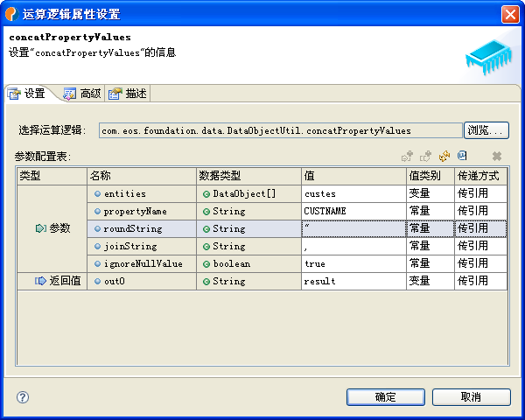Click the blue return value arrow icon
Screen dimensions: 525x420
(40, 281)
